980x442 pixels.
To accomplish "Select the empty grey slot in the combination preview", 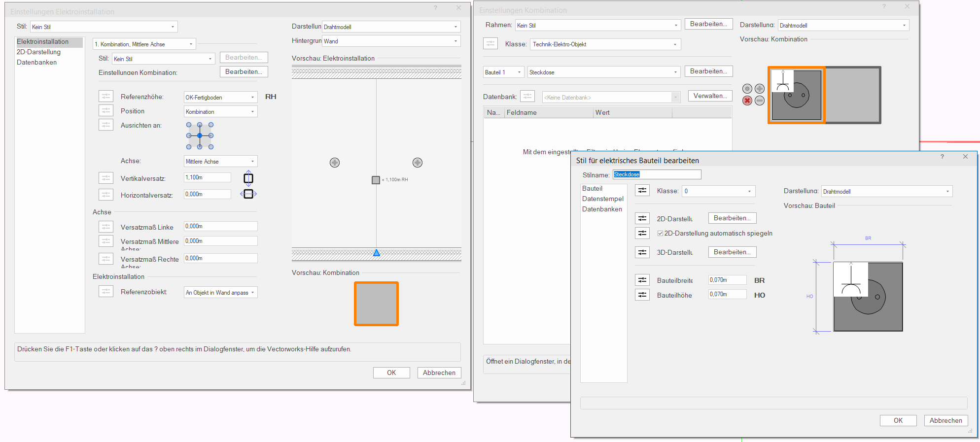I will click(x=853, y=95).
